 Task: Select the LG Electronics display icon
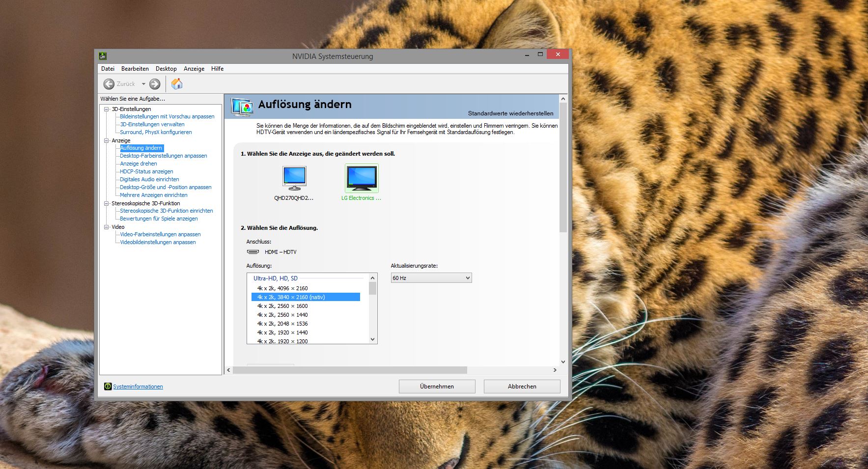[362, 178]
